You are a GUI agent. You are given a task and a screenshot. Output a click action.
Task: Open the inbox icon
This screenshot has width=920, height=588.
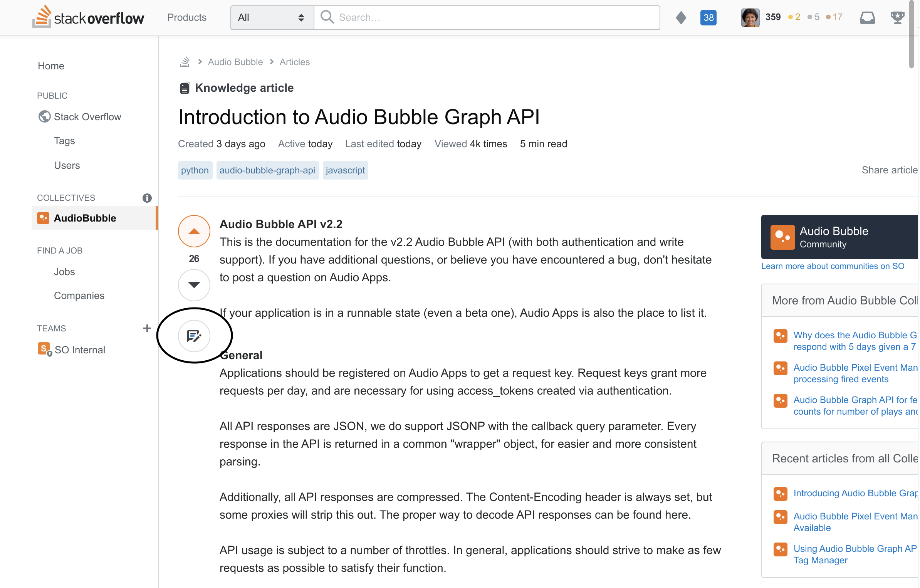(867, 17)
